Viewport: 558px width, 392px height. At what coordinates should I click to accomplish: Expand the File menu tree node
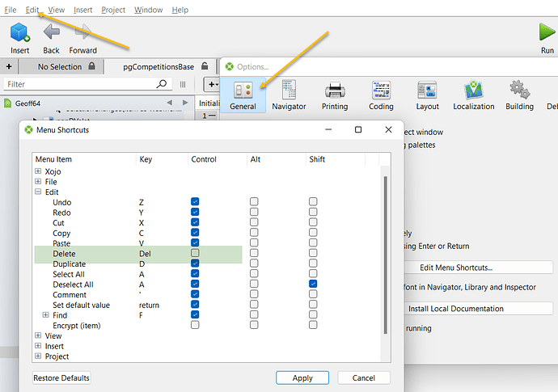(38, 181)
